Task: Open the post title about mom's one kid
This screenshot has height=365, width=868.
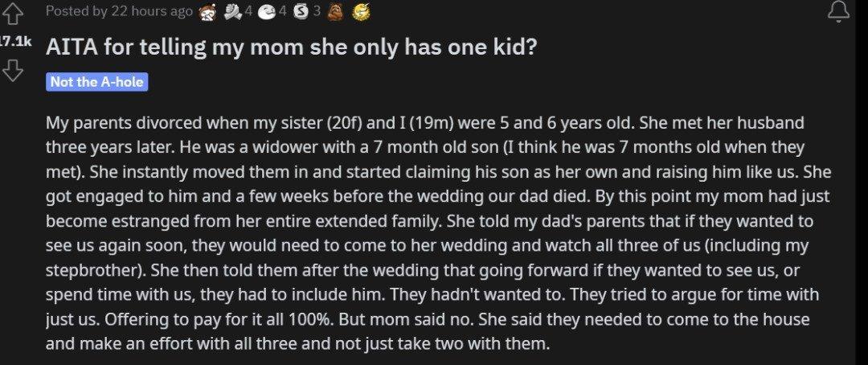Action: point(291,47)
